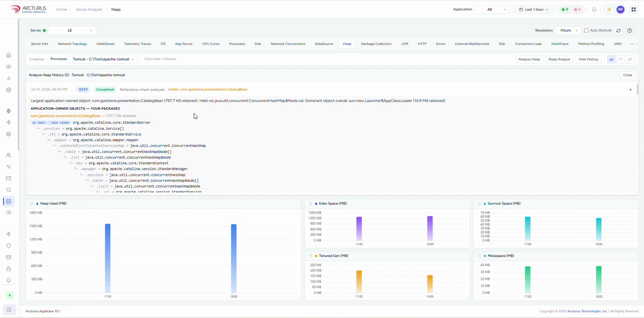Open the settings gear icon in the sidebar
Viewport: 644px width, 318px height.
9,90
